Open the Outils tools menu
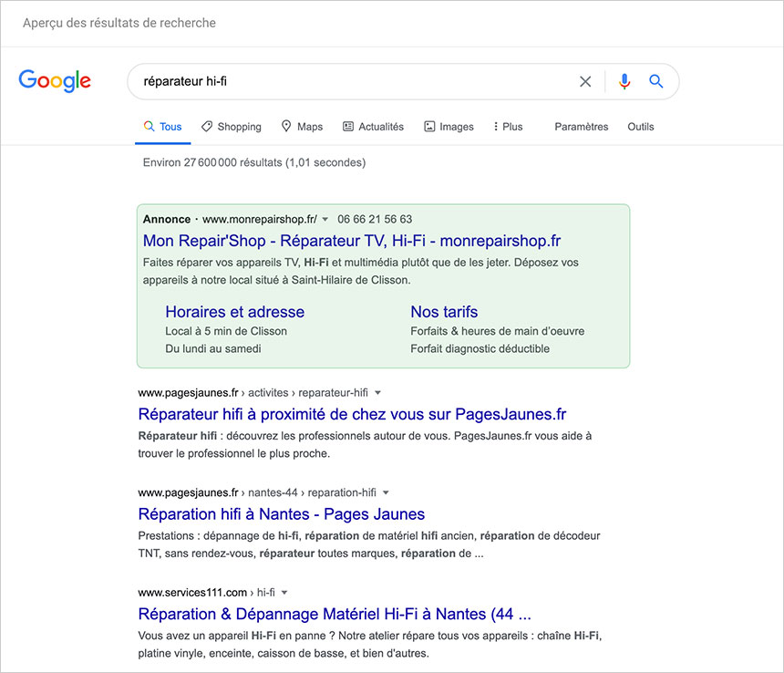 640,127
